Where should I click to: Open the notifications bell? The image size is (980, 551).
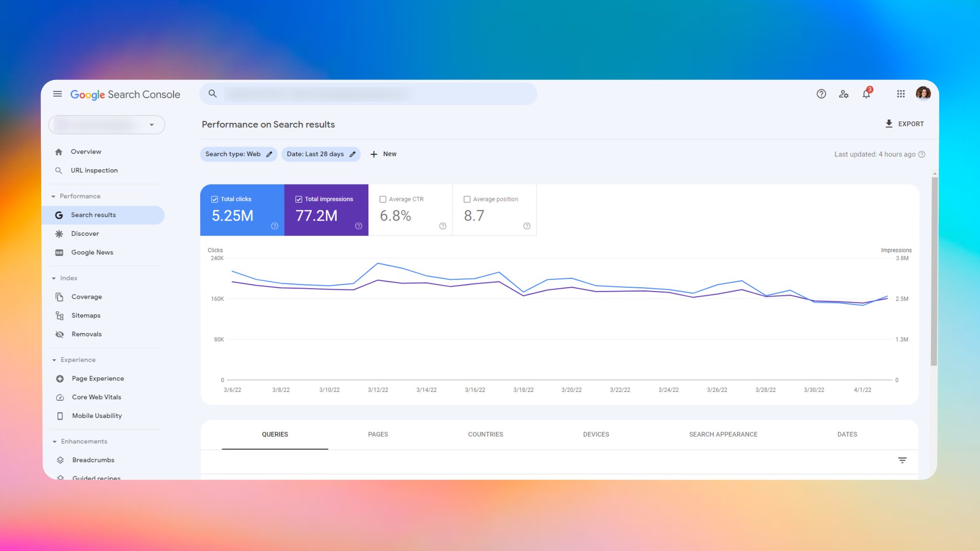pyautogui.click(x=867, y=93)
